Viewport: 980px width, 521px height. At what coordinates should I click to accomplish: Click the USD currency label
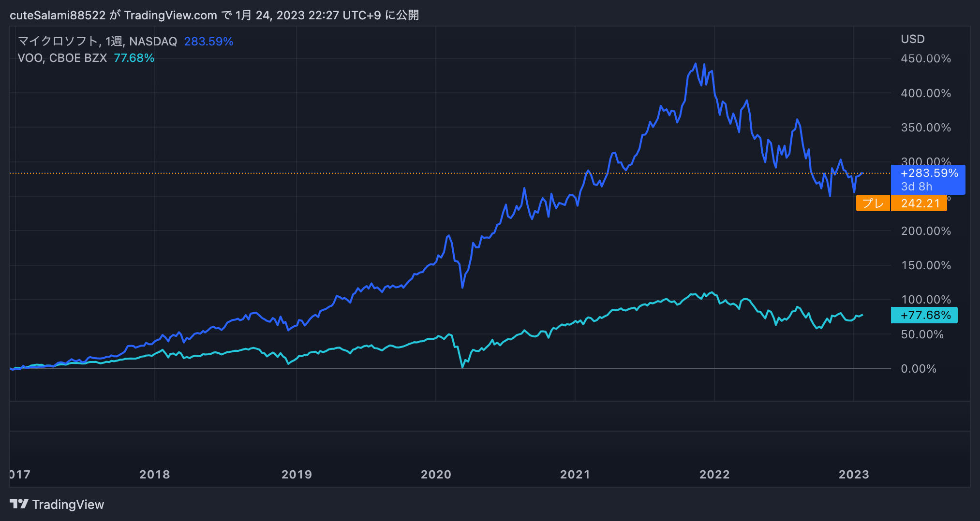913,39
